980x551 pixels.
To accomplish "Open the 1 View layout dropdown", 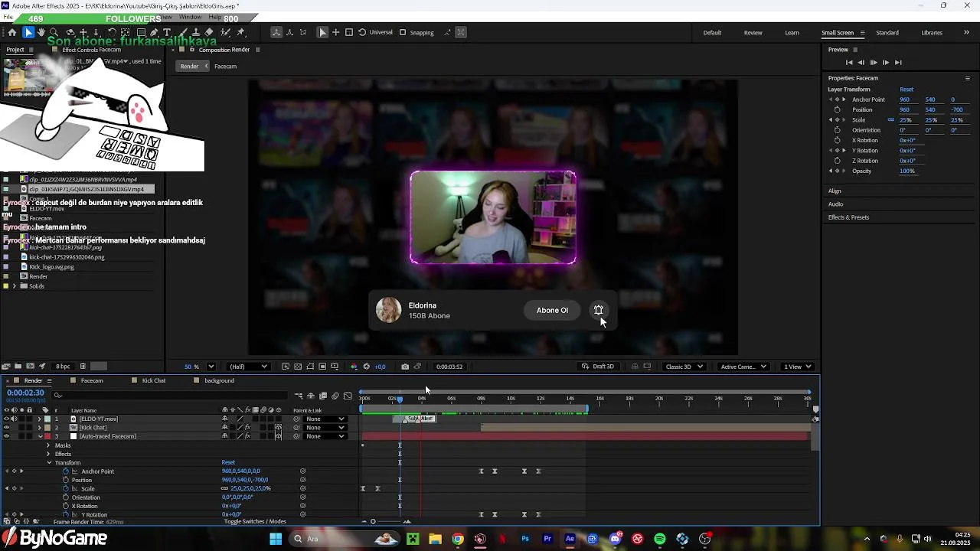I will (797, 367).
